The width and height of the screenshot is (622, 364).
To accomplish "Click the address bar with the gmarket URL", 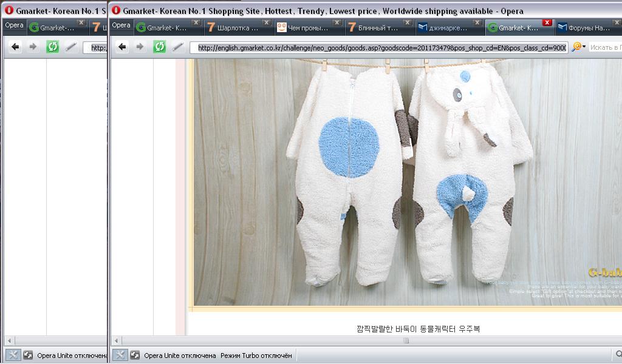I will pyautogui.click(x=379, y=47).
